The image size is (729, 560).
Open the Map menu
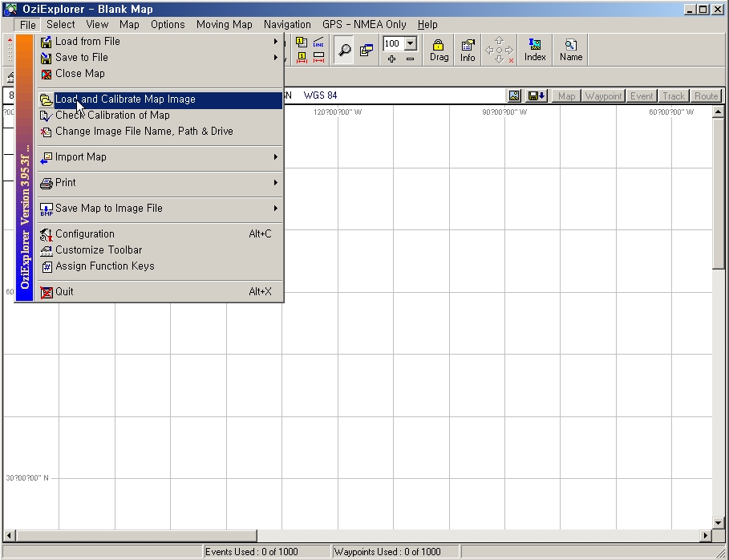[x=129, y=25]
